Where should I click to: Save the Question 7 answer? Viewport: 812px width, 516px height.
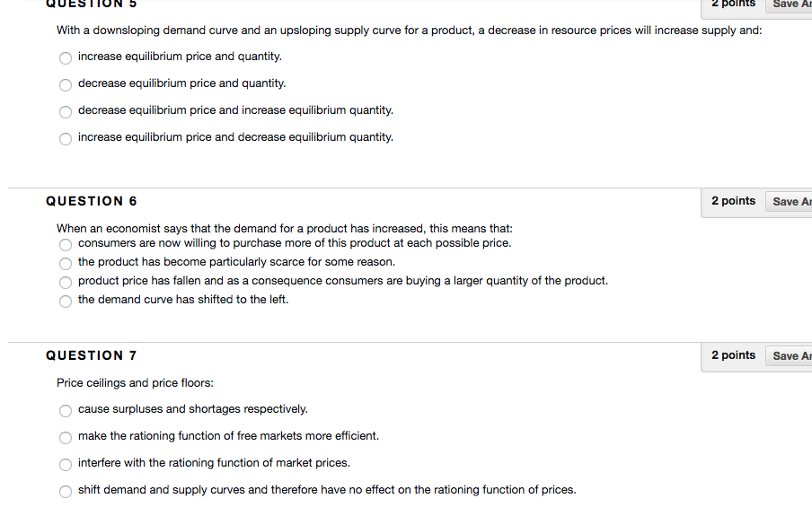pyautogui.click(x=789, y=355)
